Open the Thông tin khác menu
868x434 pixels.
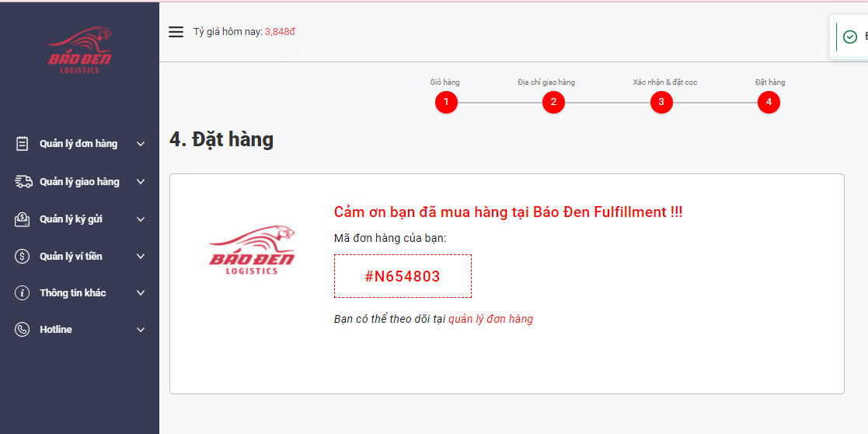click(x=73, y=293)
